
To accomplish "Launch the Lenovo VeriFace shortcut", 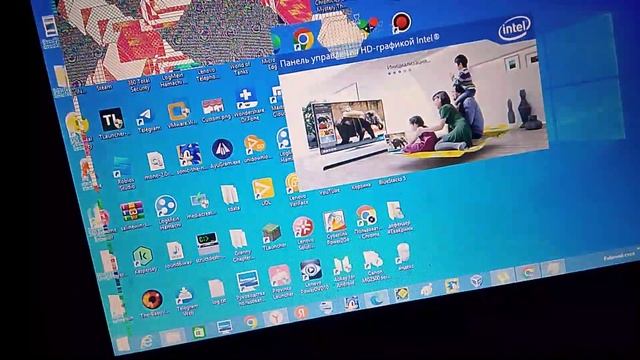I will pos(293,183).
